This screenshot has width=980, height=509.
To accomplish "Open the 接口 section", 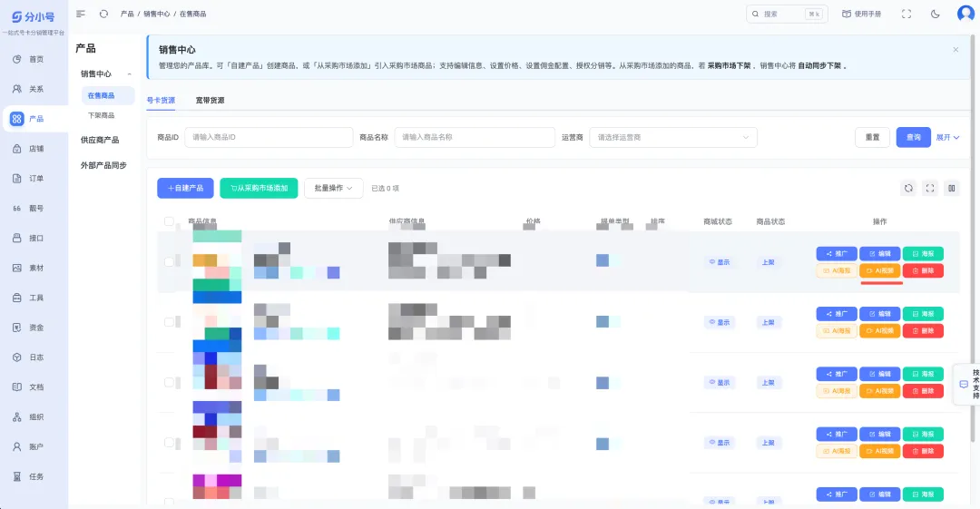I will 34,239.
